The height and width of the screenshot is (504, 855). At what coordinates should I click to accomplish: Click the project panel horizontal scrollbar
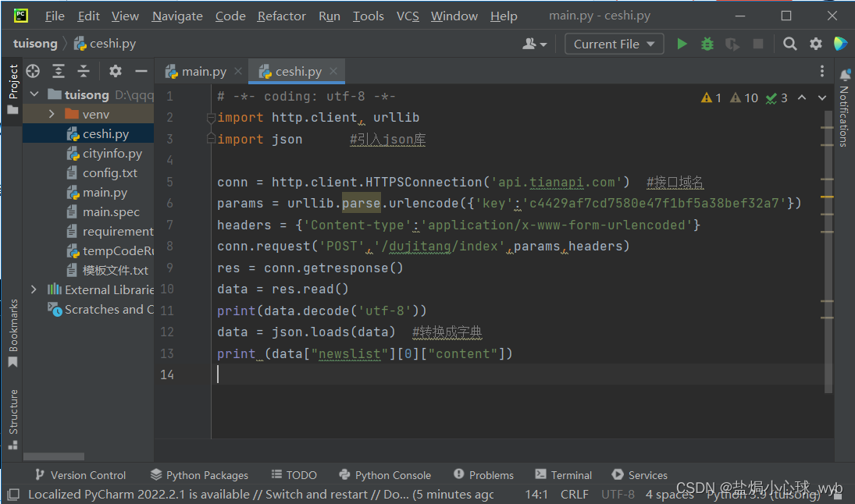tap(53, 456)
